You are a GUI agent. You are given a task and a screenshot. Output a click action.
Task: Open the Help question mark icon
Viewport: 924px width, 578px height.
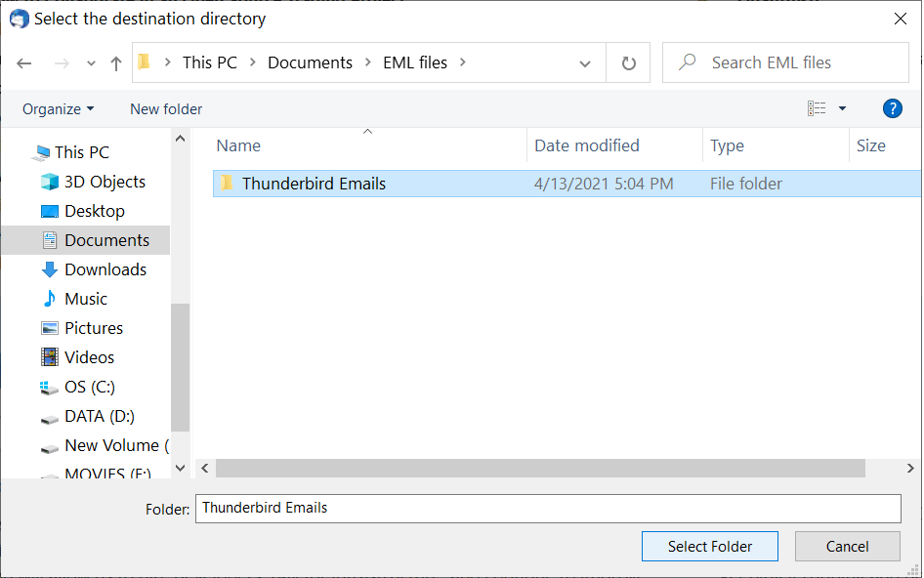892,108
